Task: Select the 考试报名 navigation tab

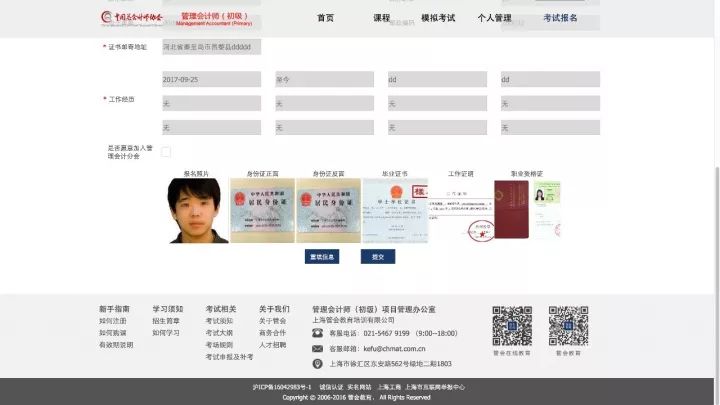Action: click(560, 18)
